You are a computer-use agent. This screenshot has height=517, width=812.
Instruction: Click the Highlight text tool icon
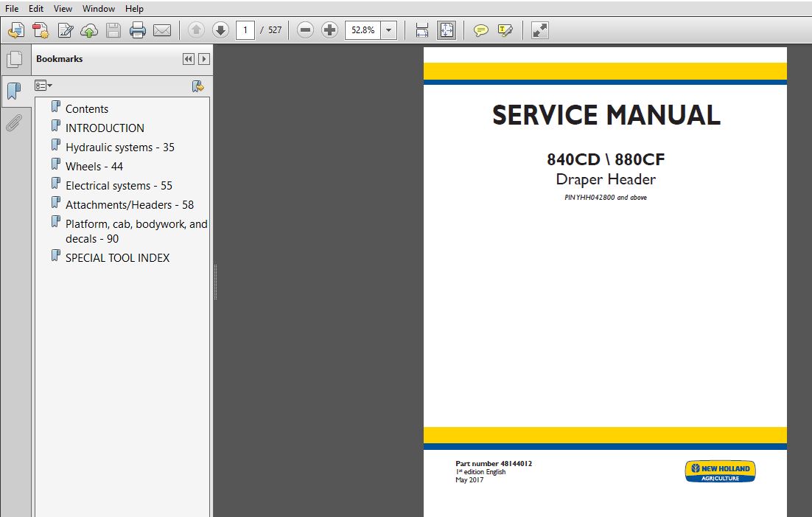(x=505, y=30)
